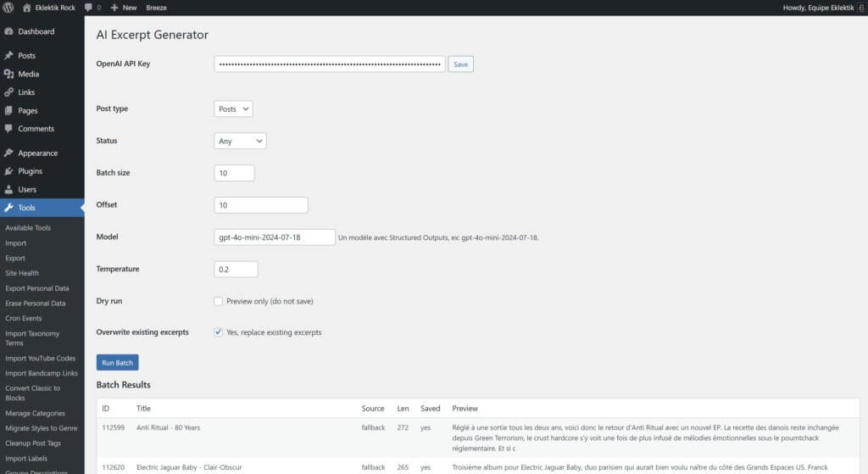Click the Dashboard icon in sidebar

pos(9,31)
